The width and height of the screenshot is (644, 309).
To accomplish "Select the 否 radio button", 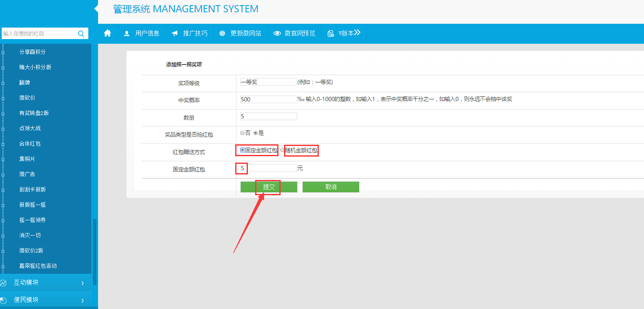I will (242, 133).
